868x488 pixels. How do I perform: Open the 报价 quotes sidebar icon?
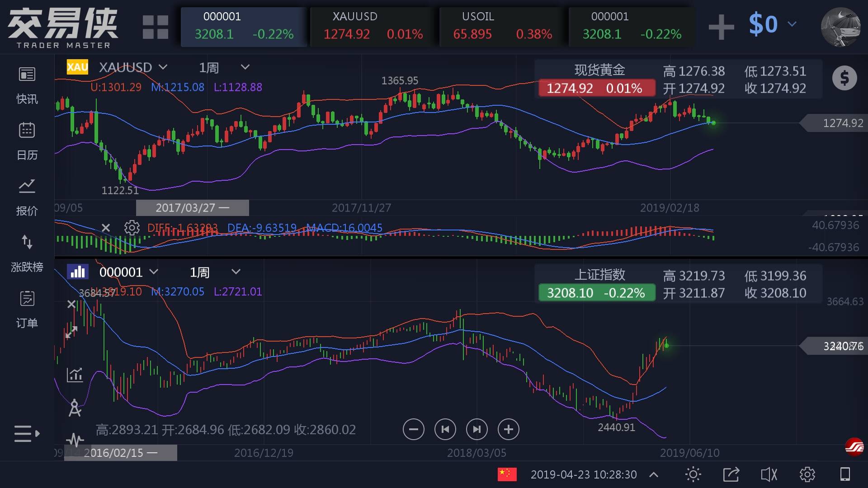pyautogui.click(x=27, y=186)
